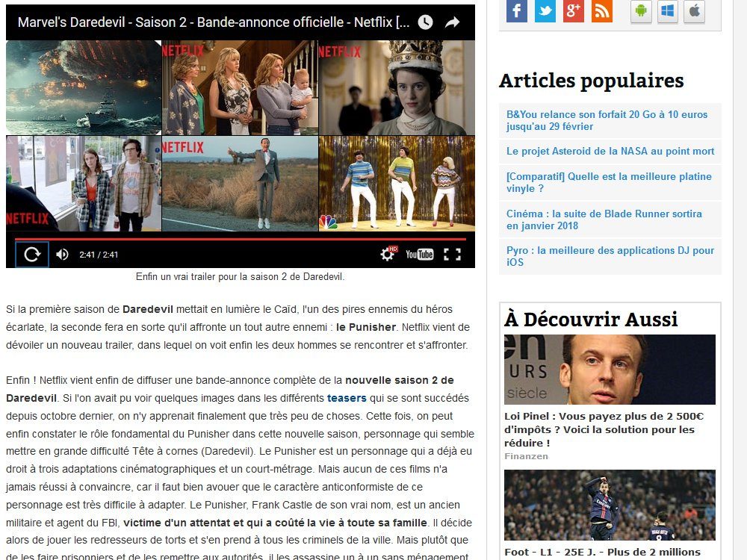Click the red video progress bar
Viewport: 747px width, 560px height.
tap(240, 239)
